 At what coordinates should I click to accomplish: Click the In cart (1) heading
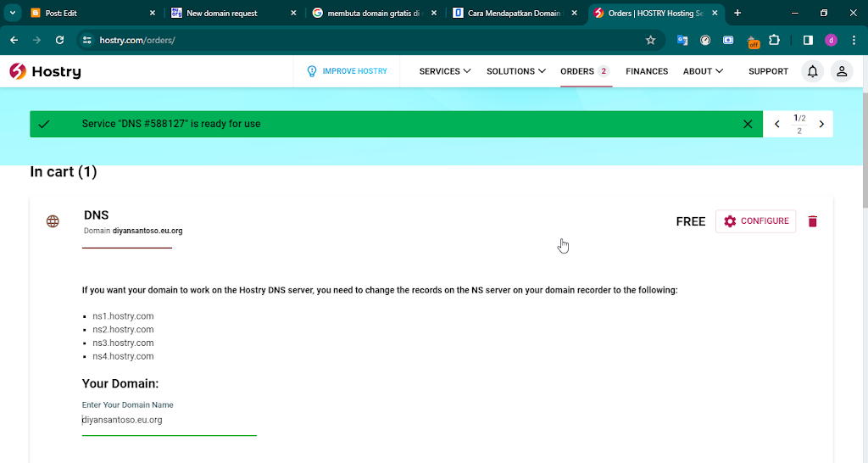(x=63, y=171)
